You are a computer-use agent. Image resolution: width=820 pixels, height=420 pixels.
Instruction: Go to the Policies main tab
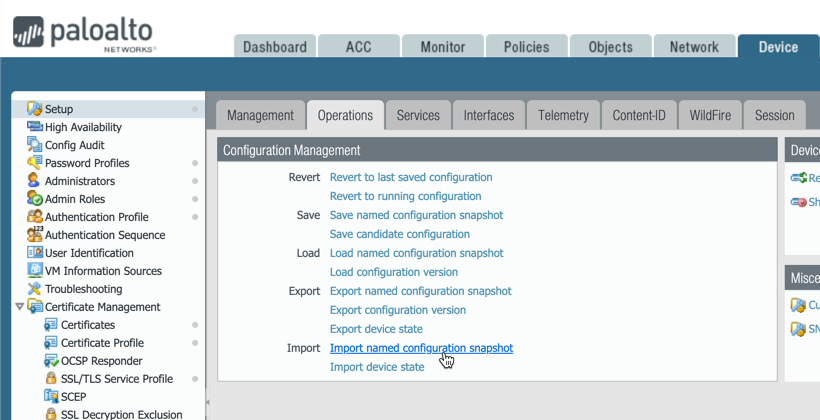click(x=526, y=47)
